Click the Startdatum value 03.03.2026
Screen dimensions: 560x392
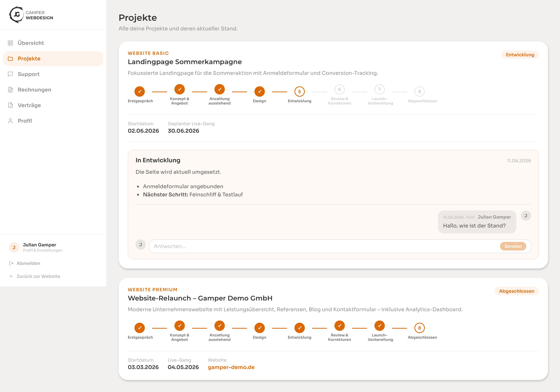143,367
